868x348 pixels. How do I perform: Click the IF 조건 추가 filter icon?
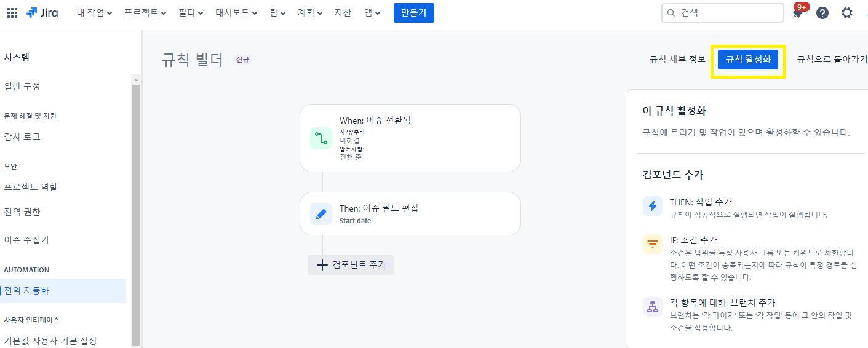tap(653, 243)
